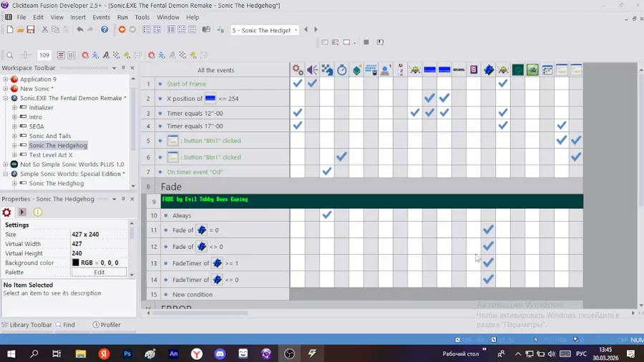Screen dimensions: 644x362
Task: Click the Always row Storyboard checkmark
Action: [x=327, y=215]
